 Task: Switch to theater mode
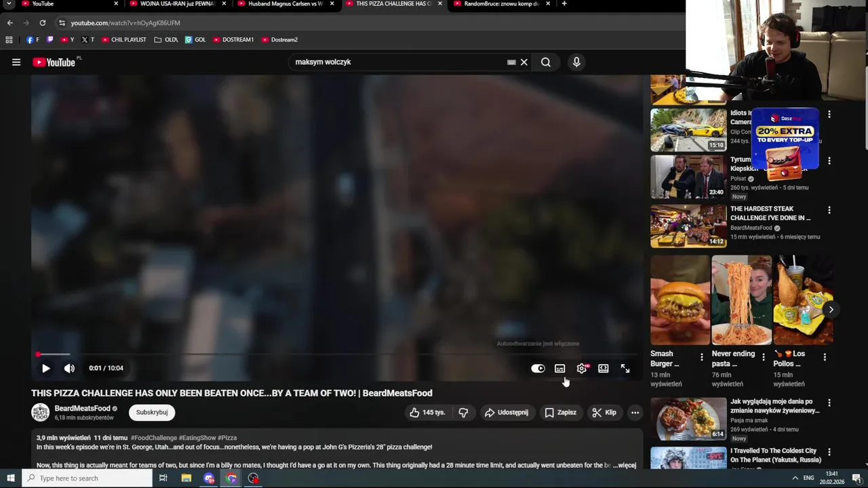point(604,368)
